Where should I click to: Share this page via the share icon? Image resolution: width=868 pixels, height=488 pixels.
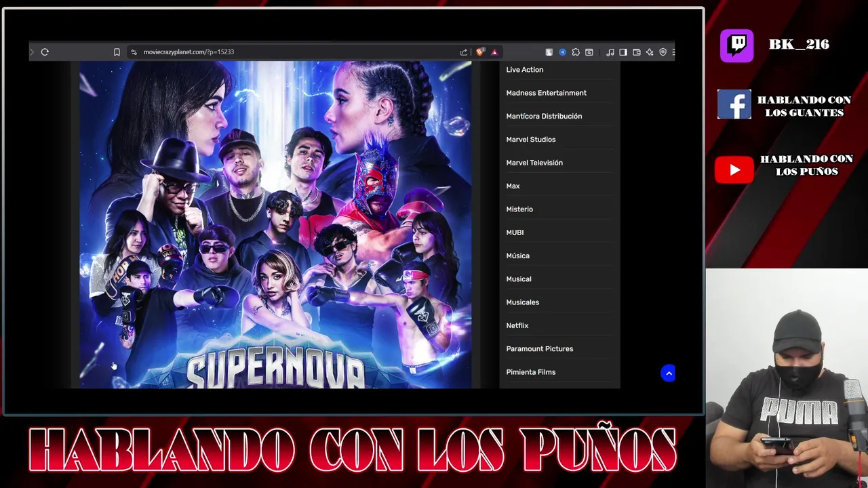[464, 52]
